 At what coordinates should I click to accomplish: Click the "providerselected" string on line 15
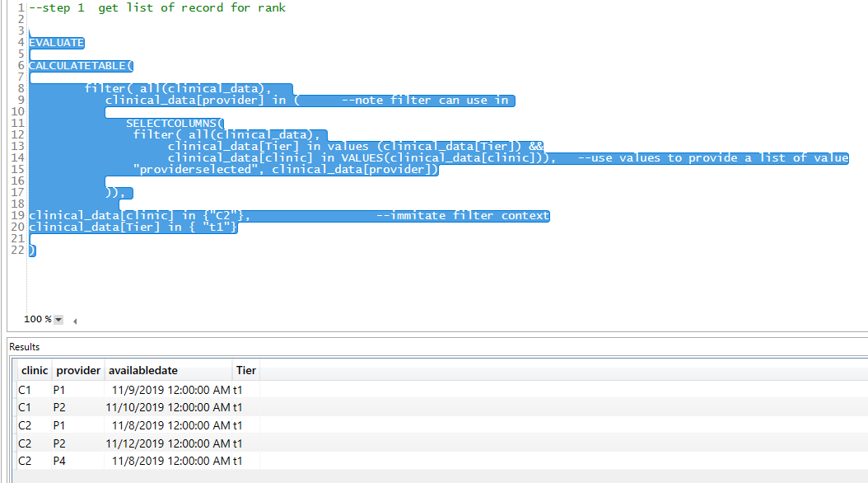tap(195, 170)
